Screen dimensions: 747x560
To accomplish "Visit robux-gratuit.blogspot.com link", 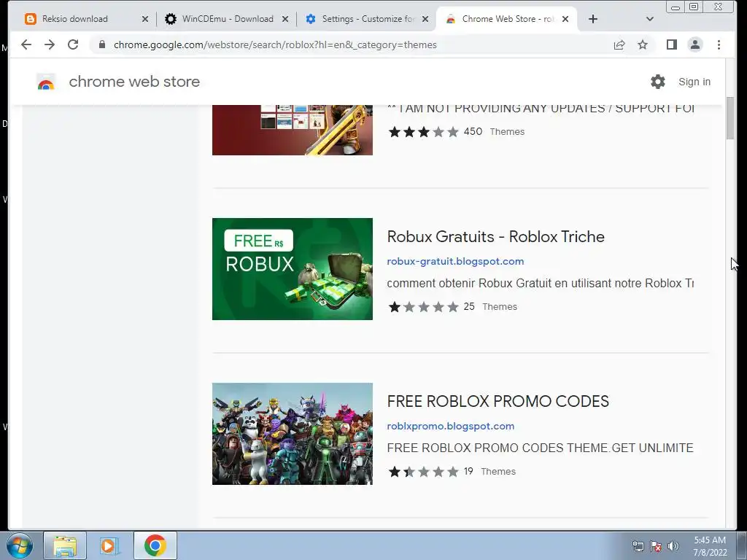I will pyautogui.click(x=455, y=262).
